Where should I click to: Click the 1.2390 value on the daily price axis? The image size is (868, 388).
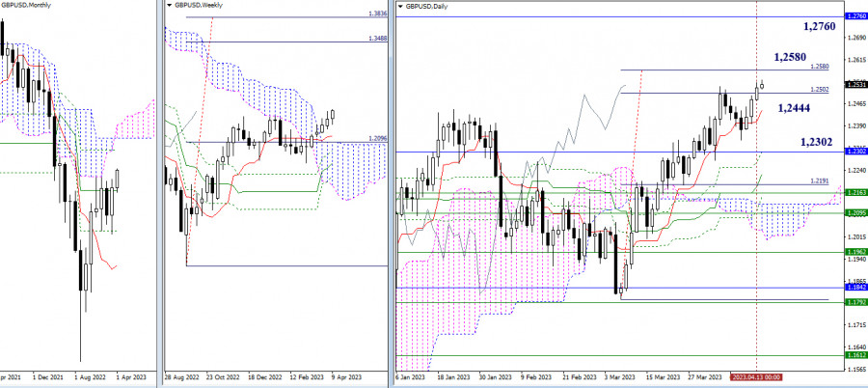[855, 125]
